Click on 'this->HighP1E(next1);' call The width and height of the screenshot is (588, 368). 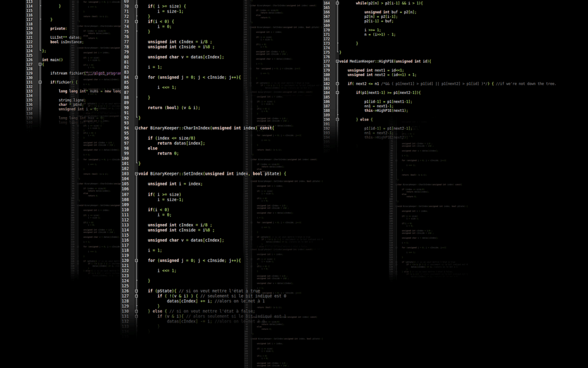(385, 110)
